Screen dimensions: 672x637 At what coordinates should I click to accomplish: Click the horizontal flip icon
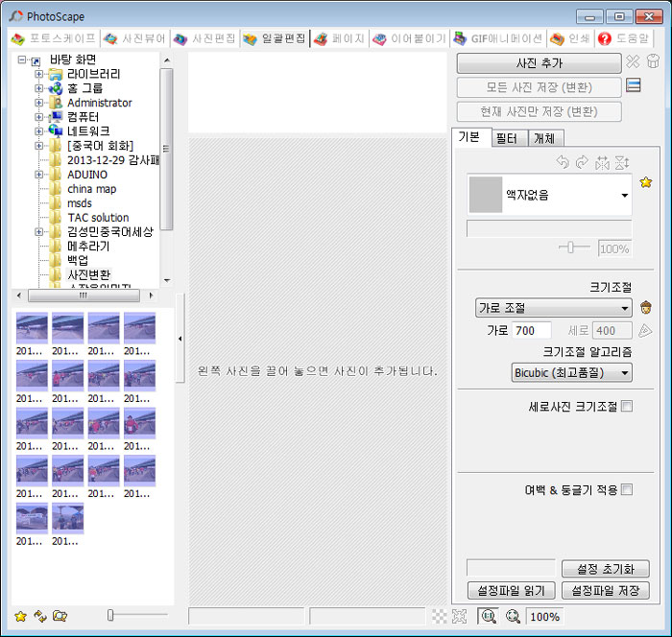pyautogui.click(x=602, y=163)
